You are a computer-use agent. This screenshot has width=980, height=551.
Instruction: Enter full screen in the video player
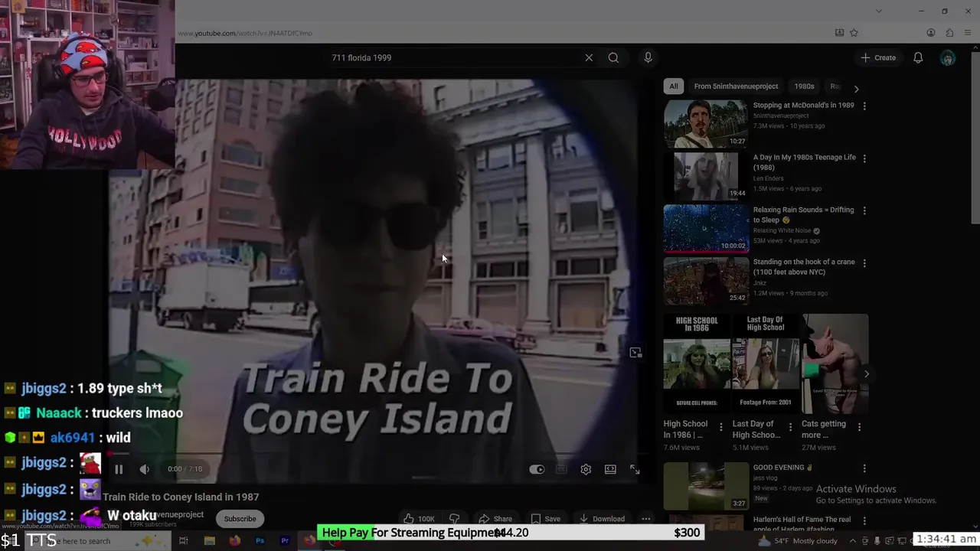coord(635,469)
